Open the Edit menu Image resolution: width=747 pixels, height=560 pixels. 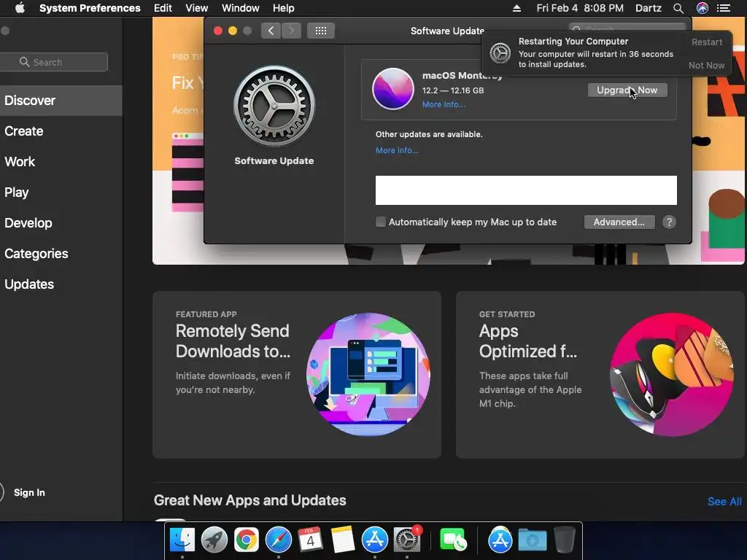[163, 8]
